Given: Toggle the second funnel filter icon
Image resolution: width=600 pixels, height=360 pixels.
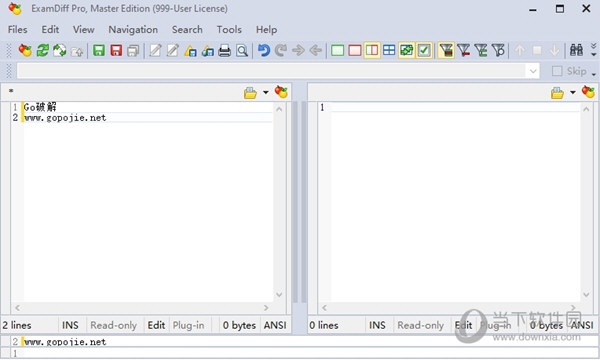Looking at the screenshot, I should (x=463, y=50).
